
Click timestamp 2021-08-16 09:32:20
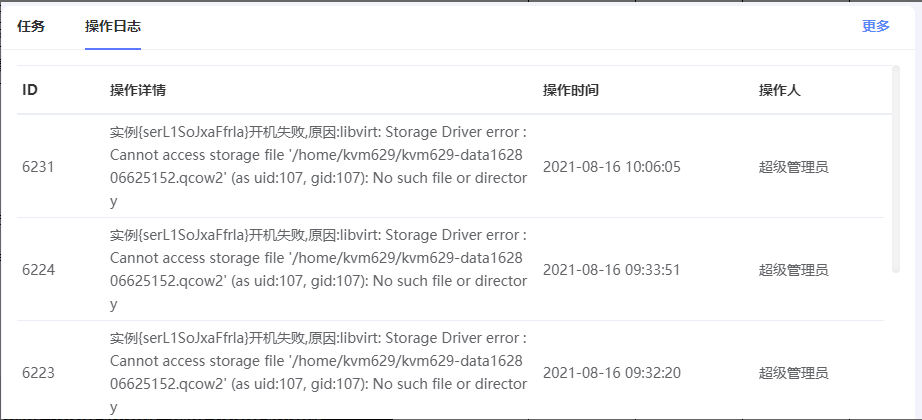pyautogui.click(x=612, y=373)
